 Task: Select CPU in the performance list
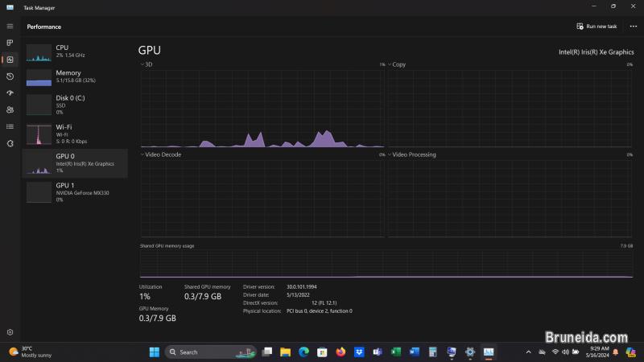point(75,51)
